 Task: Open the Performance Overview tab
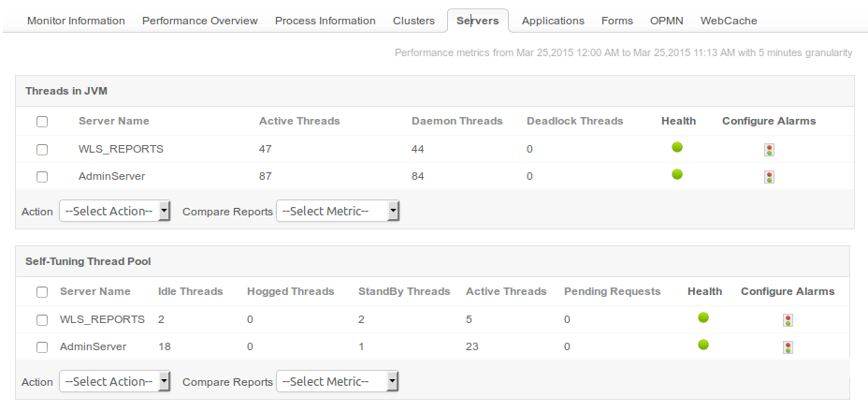coord(199,21)
